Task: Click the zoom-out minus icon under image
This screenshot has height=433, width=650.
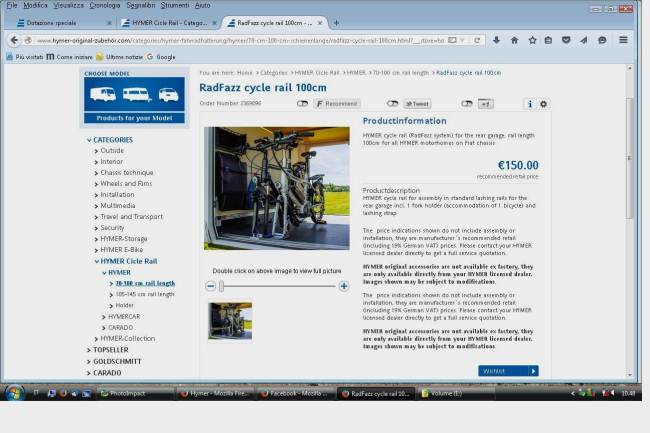Action: coord(210,286)
